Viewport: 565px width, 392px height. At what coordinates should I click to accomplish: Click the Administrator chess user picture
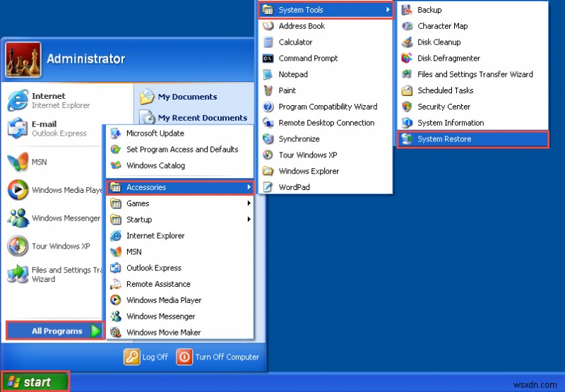pos(23,60)
